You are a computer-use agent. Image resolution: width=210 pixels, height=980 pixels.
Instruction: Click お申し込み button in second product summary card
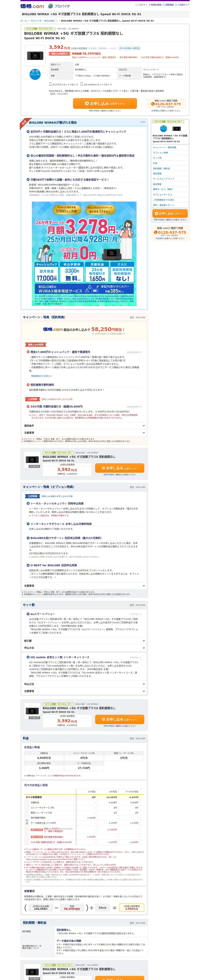pyautogui.click(x=120, y=719)
